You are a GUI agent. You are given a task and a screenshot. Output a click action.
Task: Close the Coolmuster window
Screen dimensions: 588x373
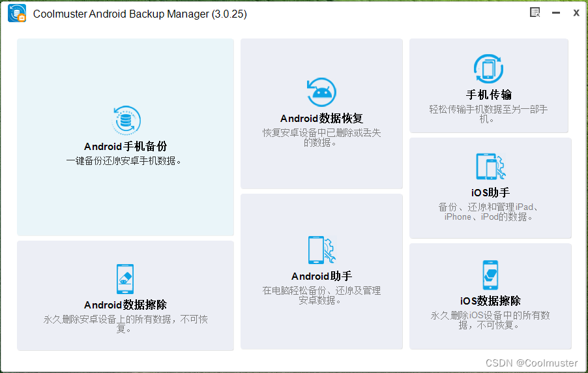pos(576,13)
